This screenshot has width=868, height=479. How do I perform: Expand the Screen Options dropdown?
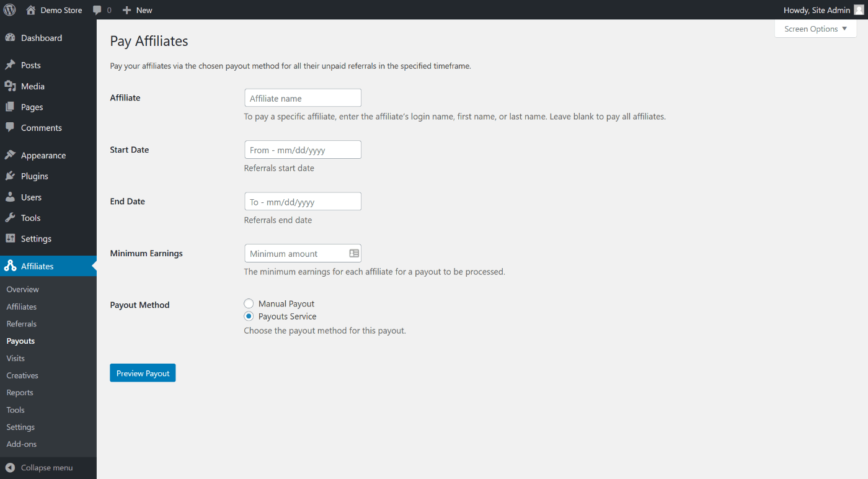point(815,29)
